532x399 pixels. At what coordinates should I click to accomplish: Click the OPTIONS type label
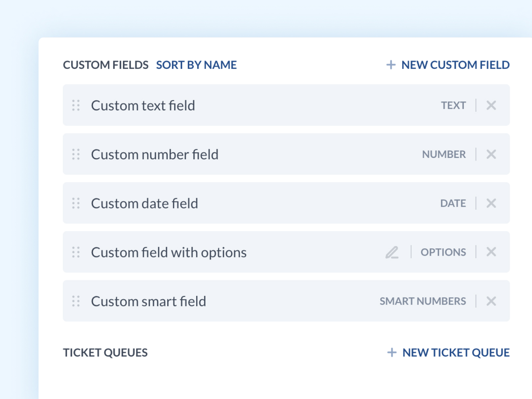click(x=443, y=252)
